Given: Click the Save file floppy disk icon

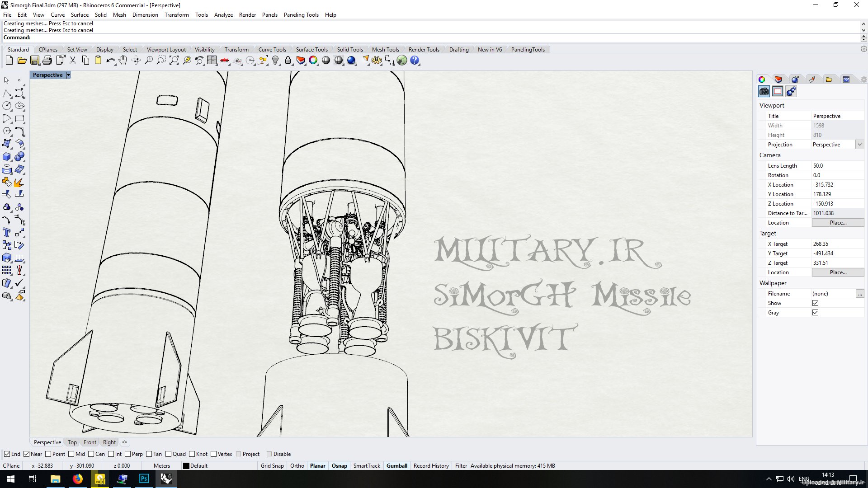Looking at the screenshot, I should click(x=34, y=61).
